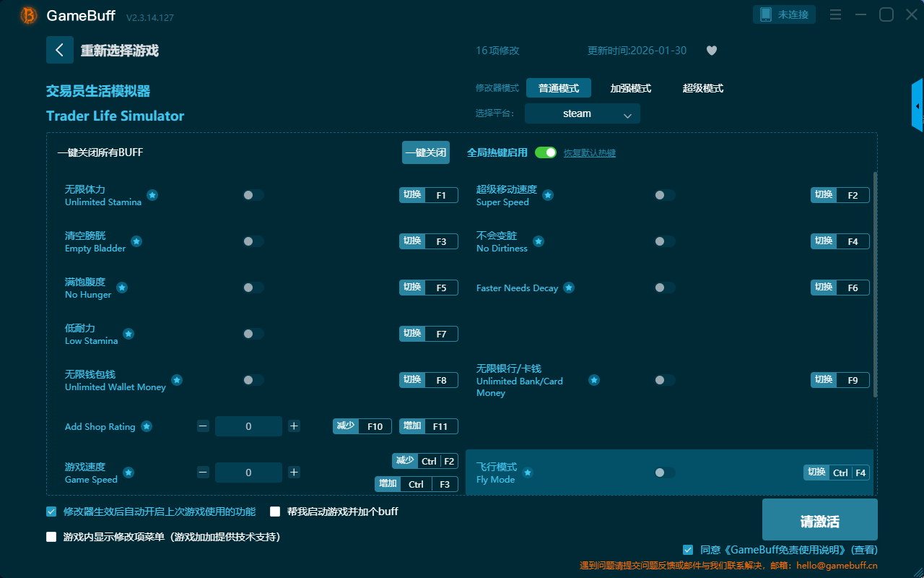Check the show in-game cheat menu checkbox

[x=51, y=537]
